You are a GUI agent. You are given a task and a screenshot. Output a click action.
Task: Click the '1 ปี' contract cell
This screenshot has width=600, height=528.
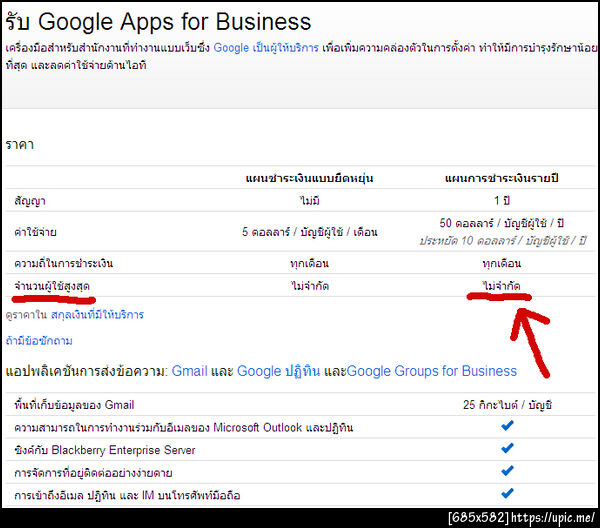(x=501, y=200)
